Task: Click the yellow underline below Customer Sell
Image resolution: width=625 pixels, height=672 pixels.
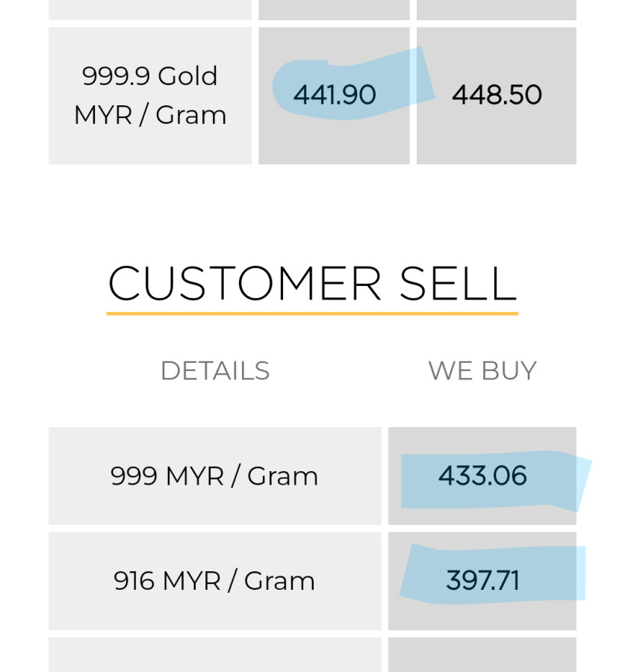Action: tap(312, 314)
